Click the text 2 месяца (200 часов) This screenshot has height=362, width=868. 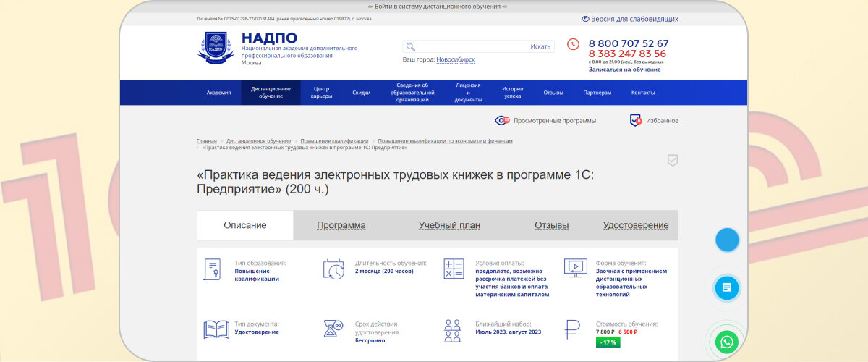(384, 271)
